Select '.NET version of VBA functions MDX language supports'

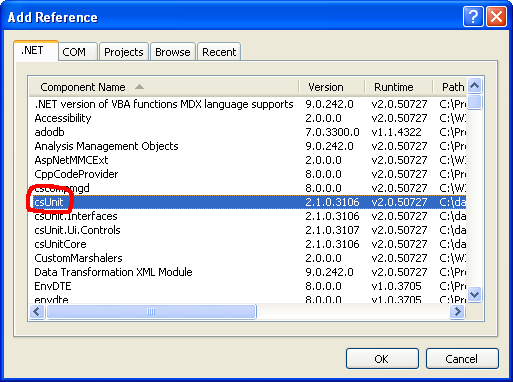point(164,104)
